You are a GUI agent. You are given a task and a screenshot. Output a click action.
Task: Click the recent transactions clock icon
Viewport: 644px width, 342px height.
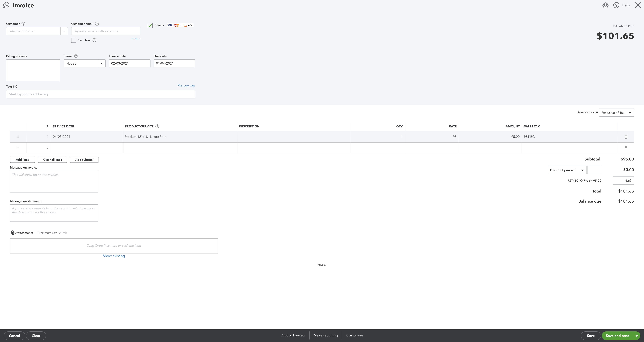point(6,5)
